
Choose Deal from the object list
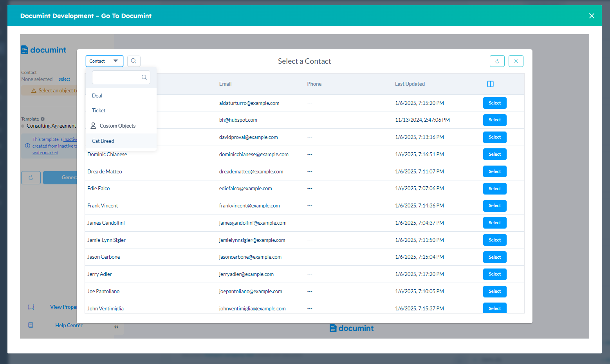tap(97, 96)
